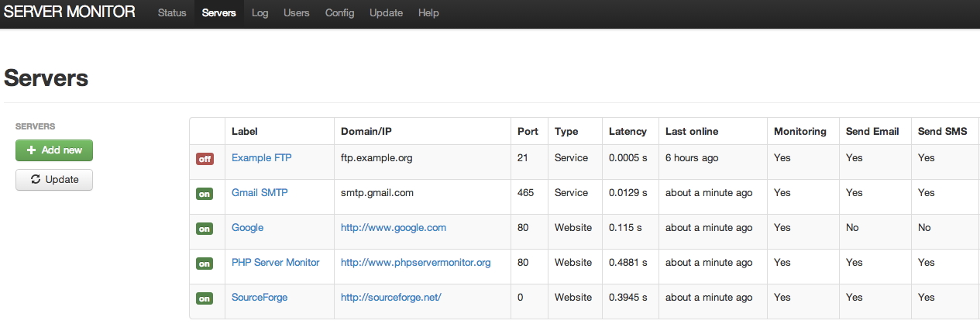Add a new server with the green button

pos(54,150)
